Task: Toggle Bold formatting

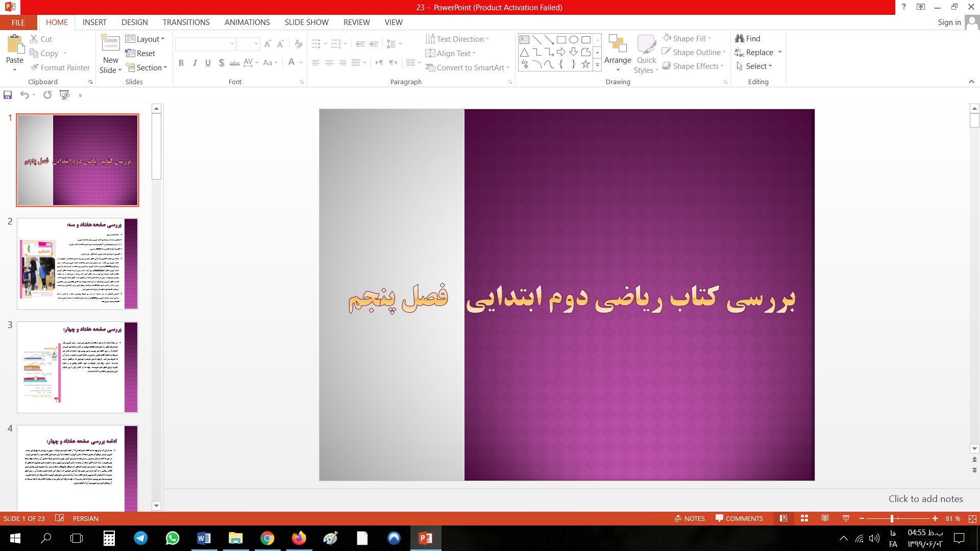Action: (x=181, y=63)
